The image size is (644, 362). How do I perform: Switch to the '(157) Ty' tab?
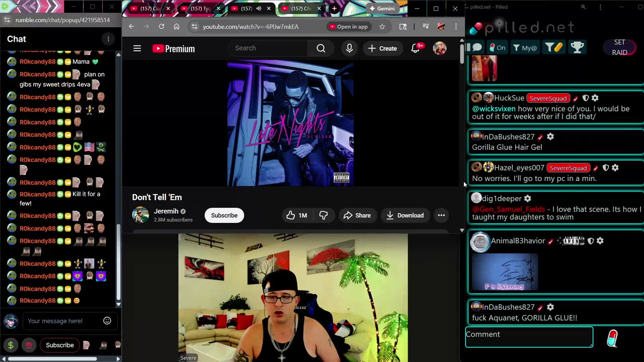coord(199,9)
